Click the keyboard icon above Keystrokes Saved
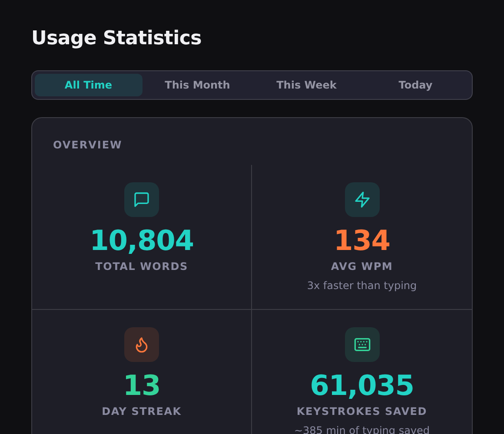504x434 pixels. 362,345
